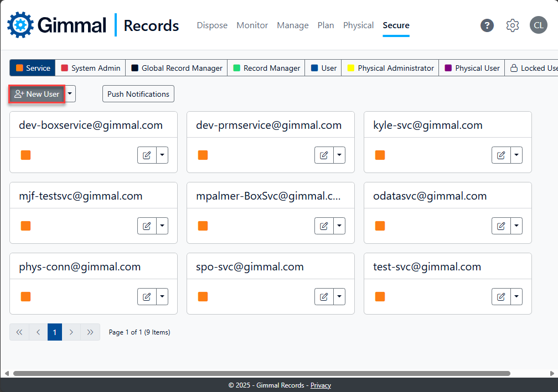Click the phys-conn@gimmal.com card title
Screen dimensions: 558x392
point(80,266)
